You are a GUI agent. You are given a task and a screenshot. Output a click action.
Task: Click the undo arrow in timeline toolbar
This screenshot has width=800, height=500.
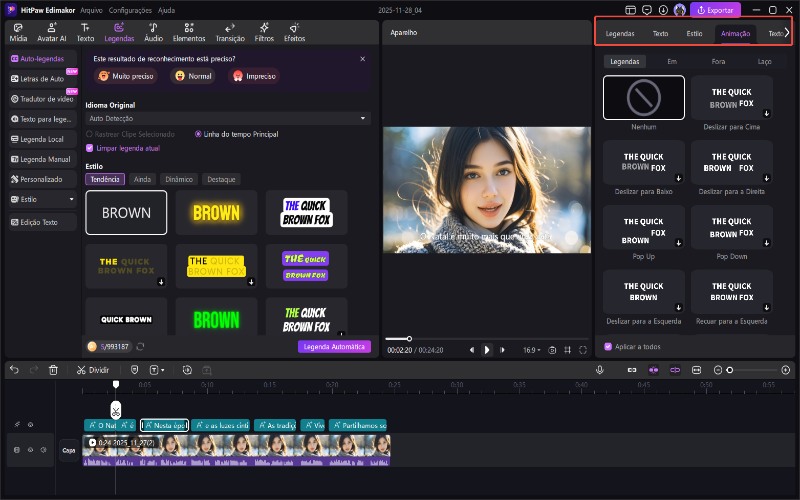(14, 370)
